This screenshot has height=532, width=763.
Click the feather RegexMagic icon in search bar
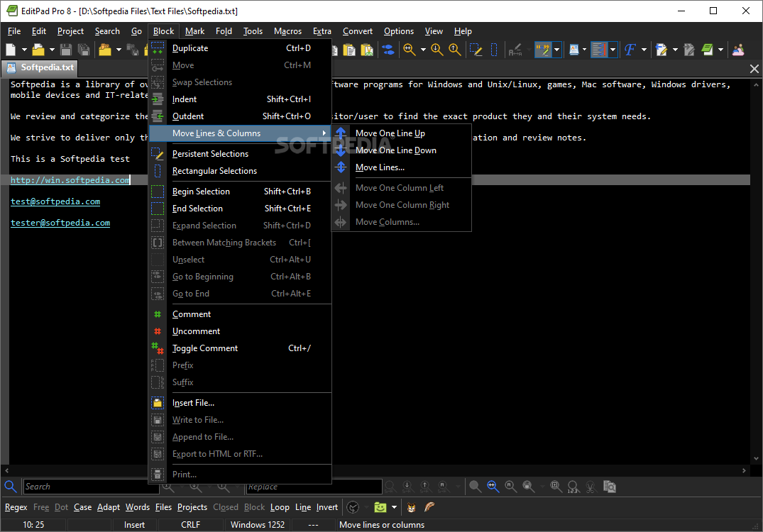(x=429, y=507)
